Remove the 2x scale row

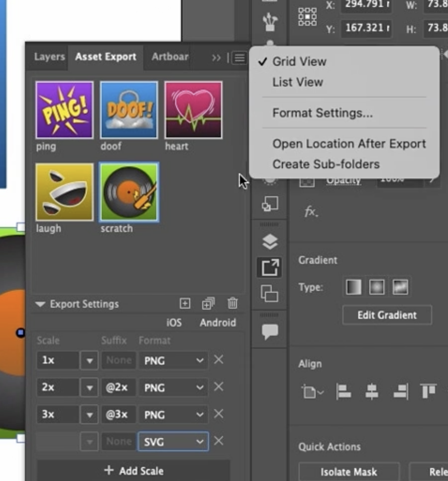click(219, 387)
